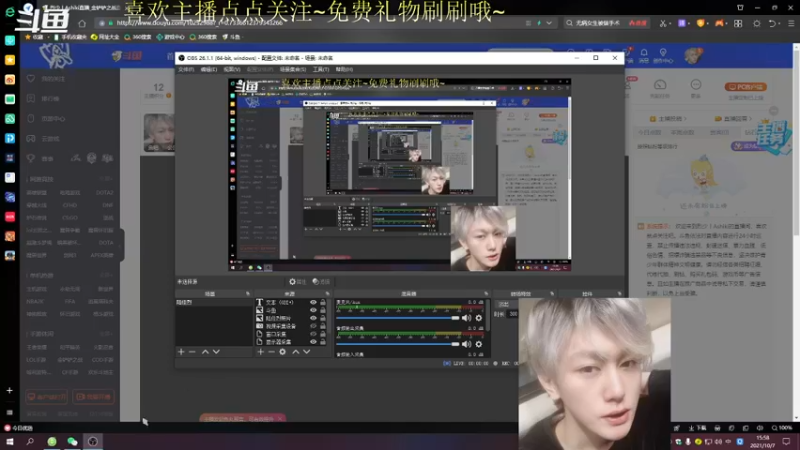Screen dimensions: 800x450
Task: Open Douyu notification bell icon
Action: pos(644,53)
